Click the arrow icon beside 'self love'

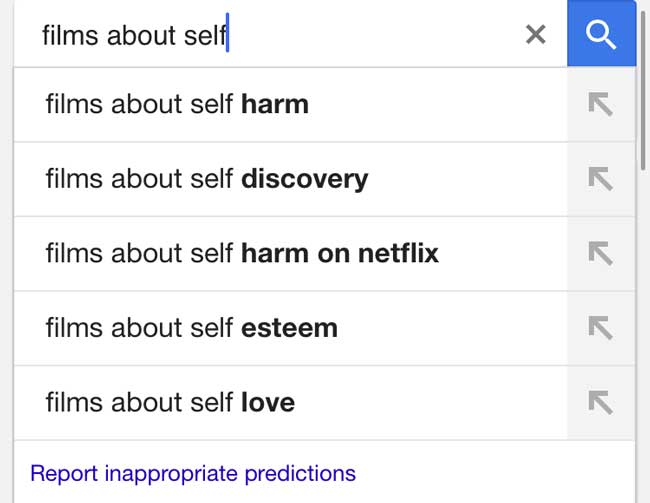[600, 402]
